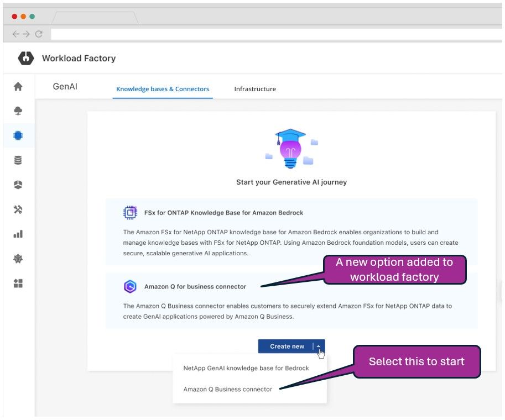This screenshot has width=505, height=420.
Task: Select the GenAI chip icon in sidebar
Action: (x=18, y=135)
